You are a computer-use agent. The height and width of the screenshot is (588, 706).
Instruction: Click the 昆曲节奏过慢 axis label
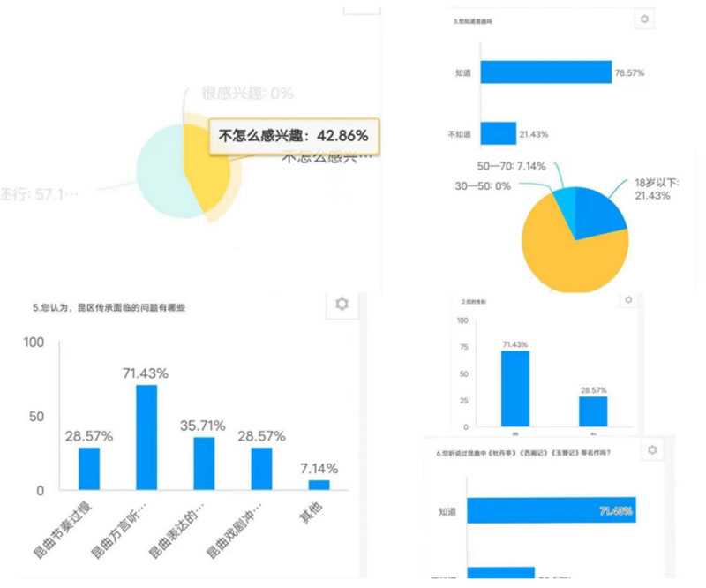click(63, 530)
